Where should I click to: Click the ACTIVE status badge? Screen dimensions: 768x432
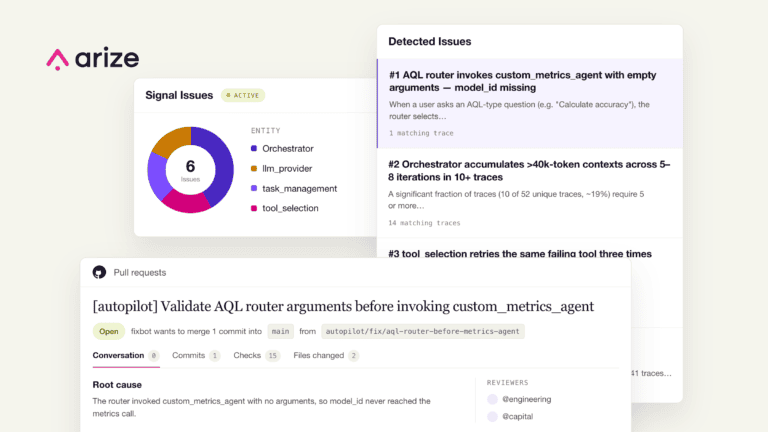(243, 96)
